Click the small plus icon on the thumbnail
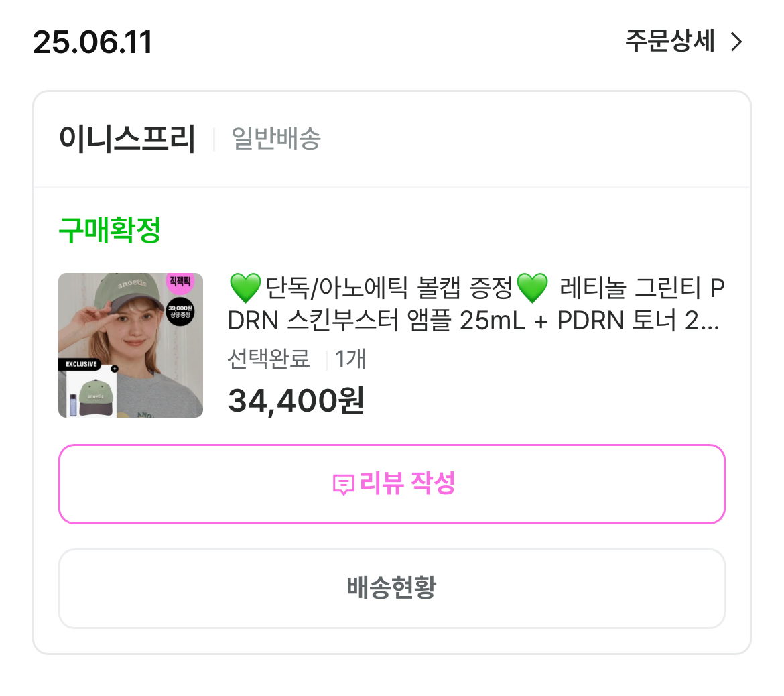 tap(115, 368)
